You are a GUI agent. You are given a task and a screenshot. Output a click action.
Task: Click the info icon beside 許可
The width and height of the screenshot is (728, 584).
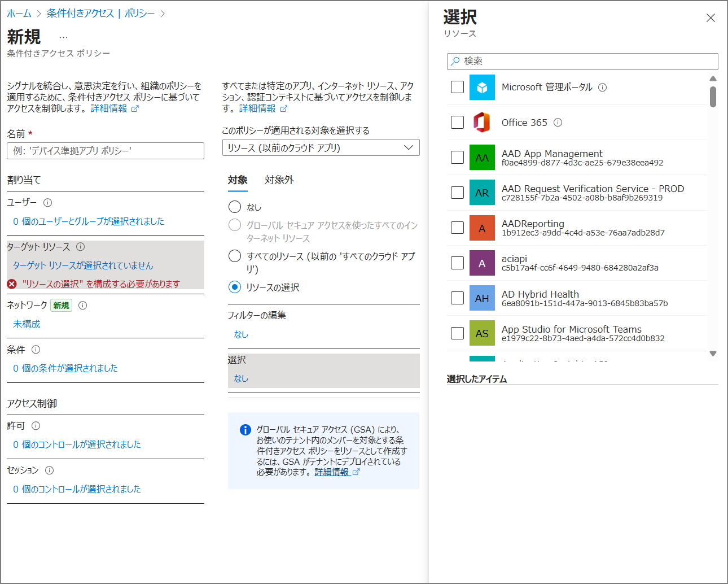click(36, 426)
